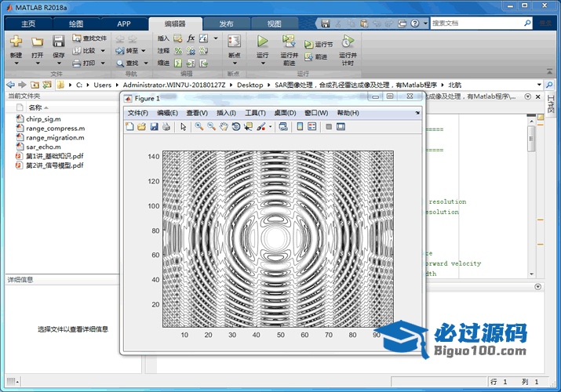Image resolution: width=561 pixels, height=392 pixels.
Task: Open the Find (查找) dropdown arrow
Action: [x=144, y=63]
